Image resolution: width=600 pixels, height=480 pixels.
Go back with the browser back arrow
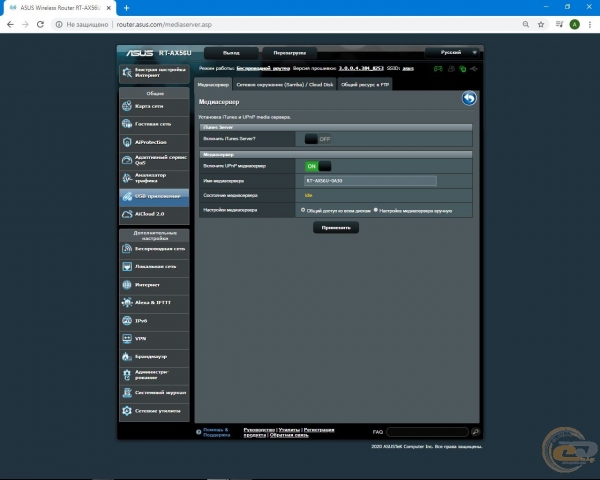[10, 24]
